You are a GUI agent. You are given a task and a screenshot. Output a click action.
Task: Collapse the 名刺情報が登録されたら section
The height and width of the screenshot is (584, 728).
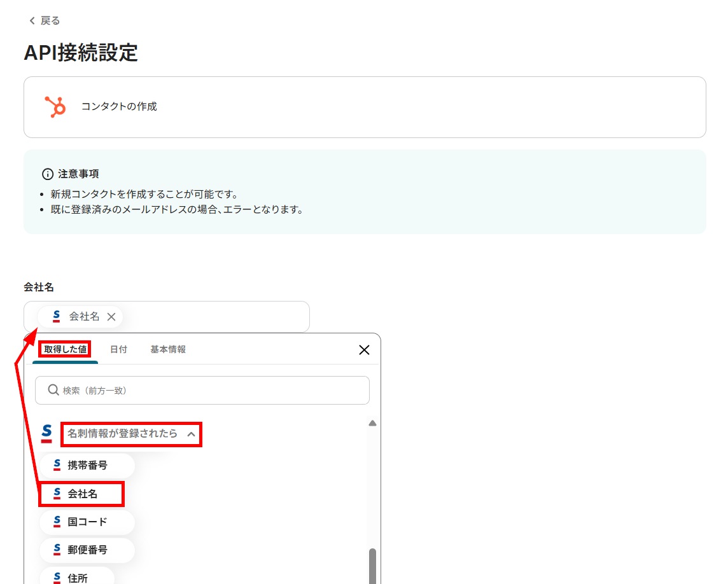(x=131, y=434)
